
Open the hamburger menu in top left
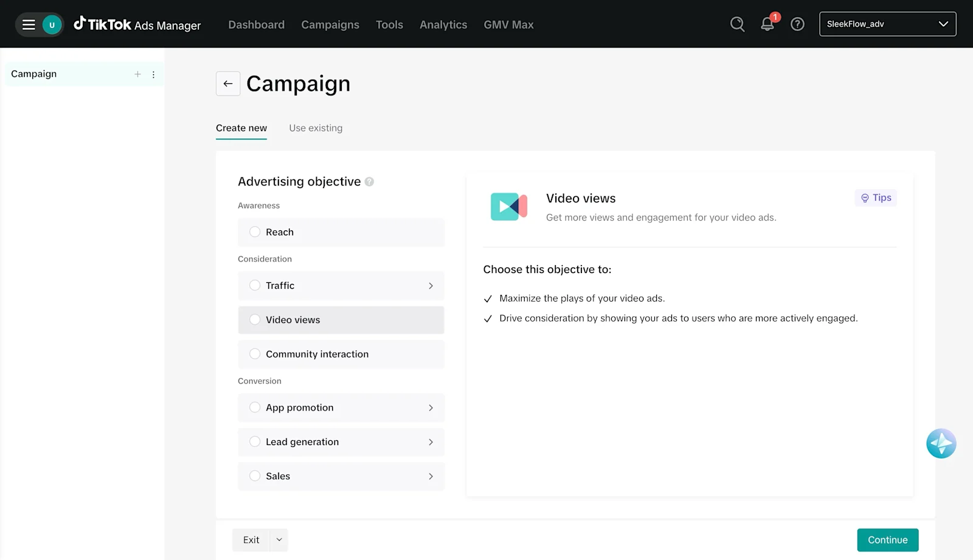28,24
